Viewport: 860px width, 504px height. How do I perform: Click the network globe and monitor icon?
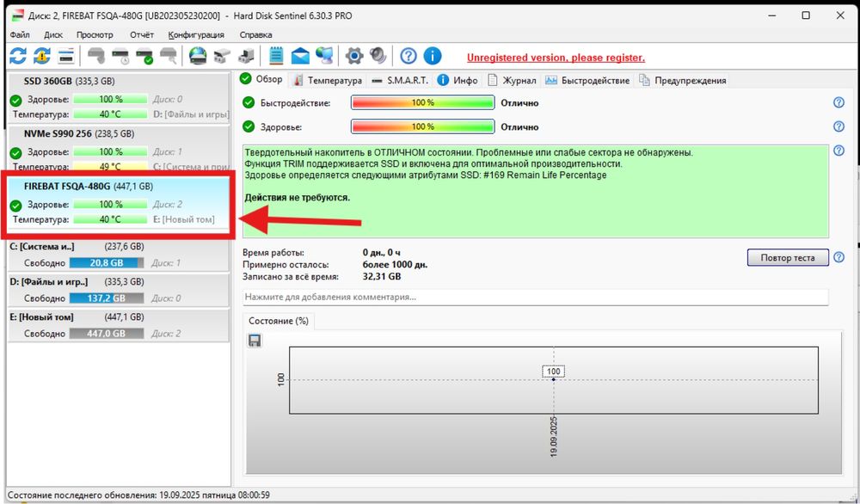click(x=325, y=56)
